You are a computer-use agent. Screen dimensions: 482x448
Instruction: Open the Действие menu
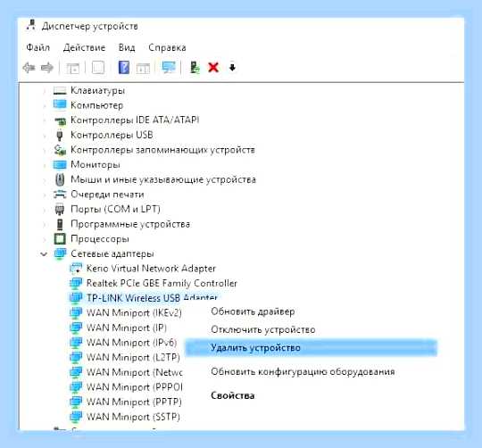(84, 47)
